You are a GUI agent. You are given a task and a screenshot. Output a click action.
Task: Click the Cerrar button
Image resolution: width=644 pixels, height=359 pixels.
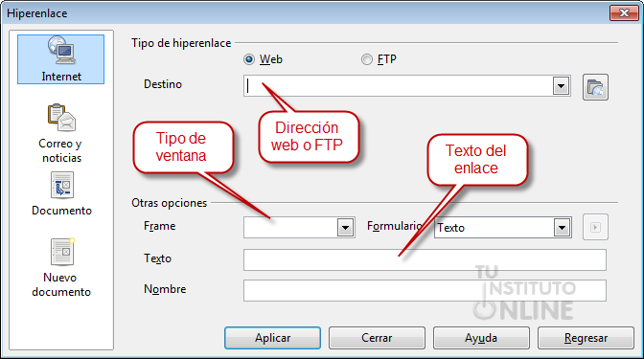(377, 338)
